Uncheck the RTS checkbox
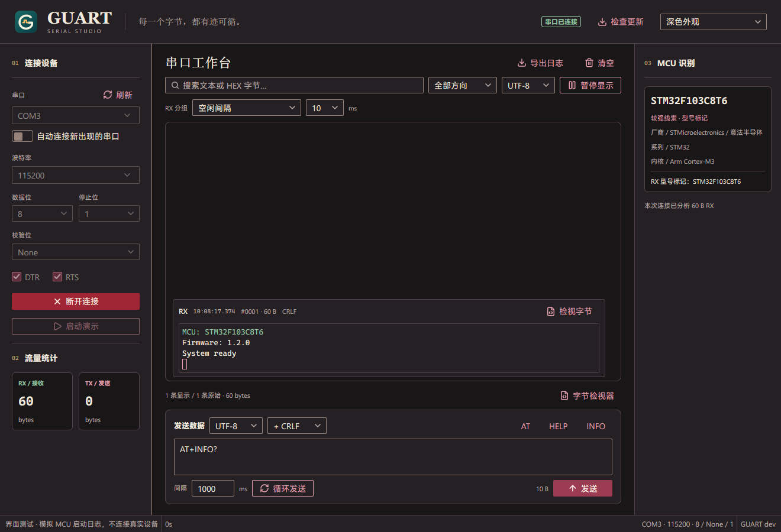This screenshot has width=781, height=532. 57,277
